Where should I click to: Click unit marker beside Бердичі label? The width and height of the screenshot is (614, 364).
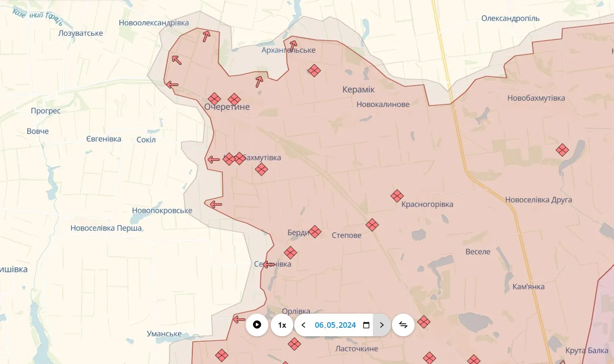[314, 232]
